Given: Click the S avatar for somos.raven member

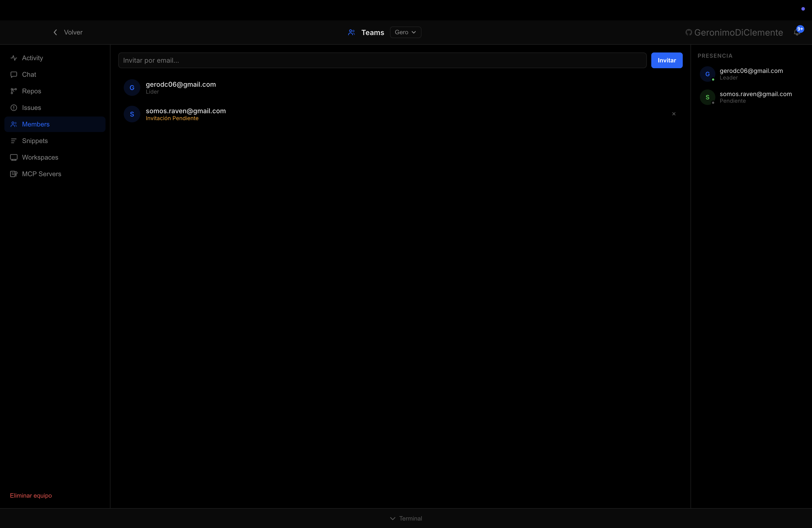Looking at the screenshot, I should (132, 114).
